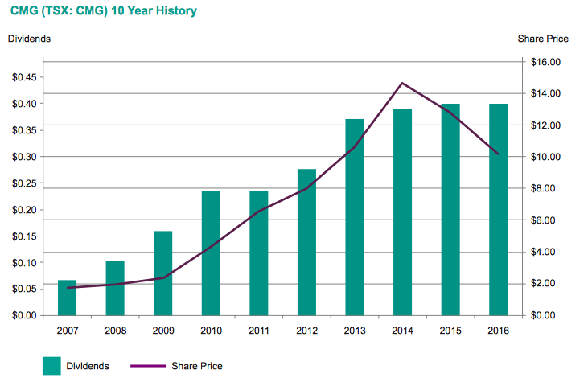Click the '2015' x-axis label

point(450,331)
